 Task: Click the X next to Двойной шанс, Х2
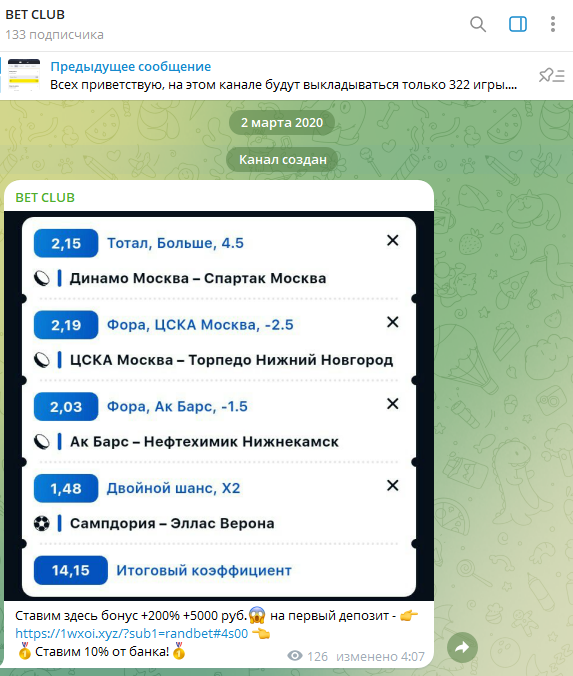pos(392,485)
